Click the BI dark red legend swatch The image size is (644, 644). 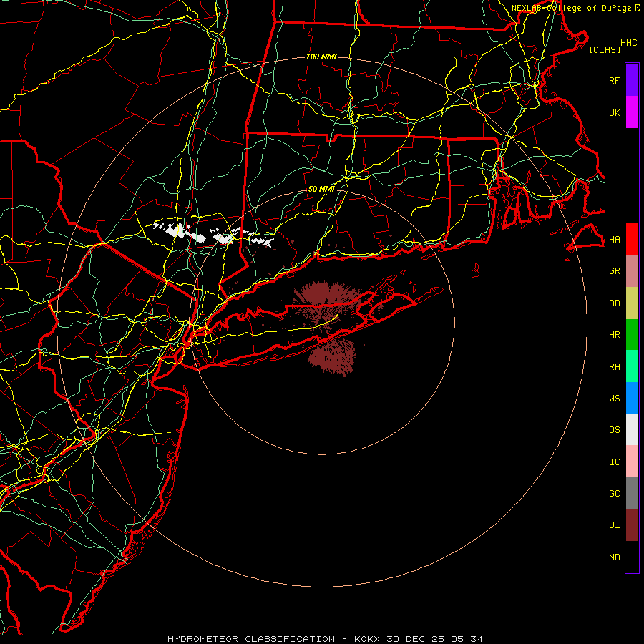[x=632, y=525]
